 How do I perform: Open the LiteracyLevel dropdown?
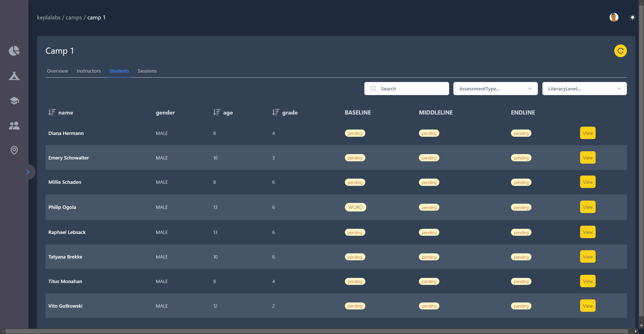point(584,89)
